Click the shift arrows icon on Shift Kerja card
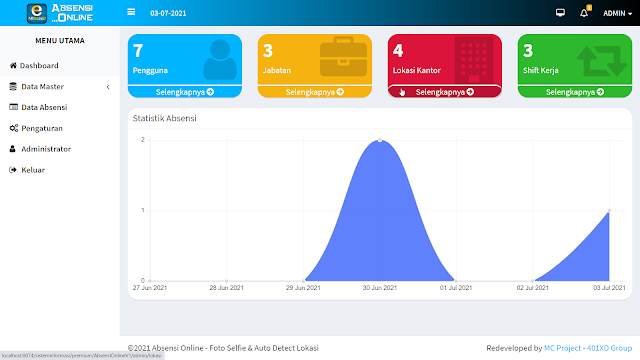Image resolution: width=640 pixels, height=360 pixels. (602, 61)
